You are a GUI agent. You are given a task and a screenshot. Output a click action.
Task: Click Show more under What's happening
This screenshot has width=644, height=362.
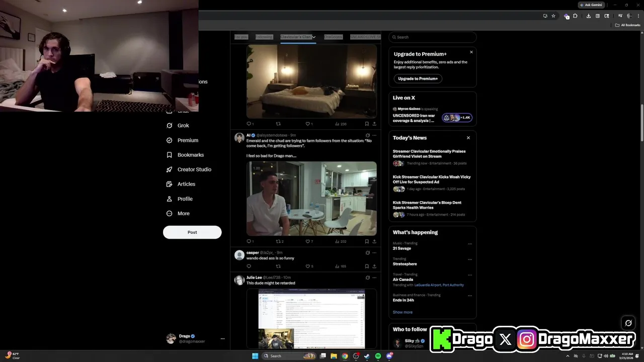403,312
